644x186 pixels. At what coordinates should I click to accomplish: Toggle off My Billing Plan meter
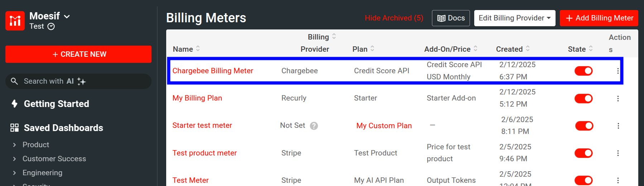click(583, 98)
